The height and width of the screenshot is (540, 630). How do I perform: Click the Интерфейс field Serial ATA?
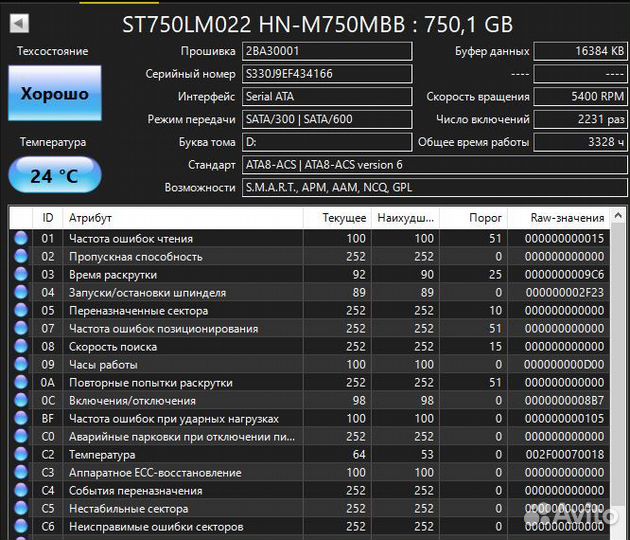click(327, 96)
